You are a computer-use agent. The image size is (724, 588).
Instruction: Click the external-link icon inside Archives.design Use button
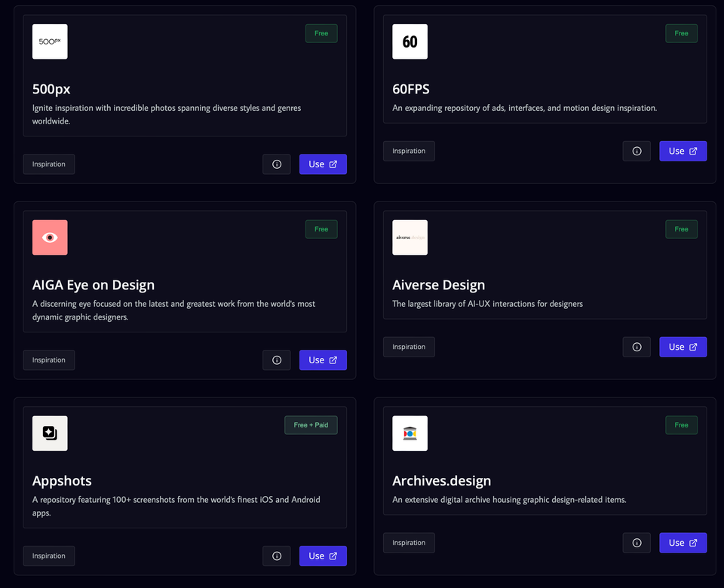click(x=692, y=542)
